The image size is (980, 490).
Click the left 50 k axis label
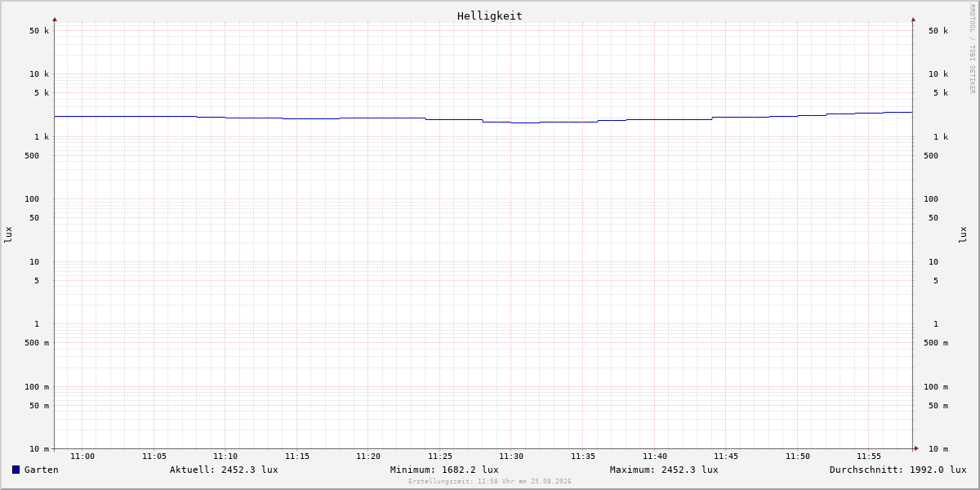click(x=39, y=31)
